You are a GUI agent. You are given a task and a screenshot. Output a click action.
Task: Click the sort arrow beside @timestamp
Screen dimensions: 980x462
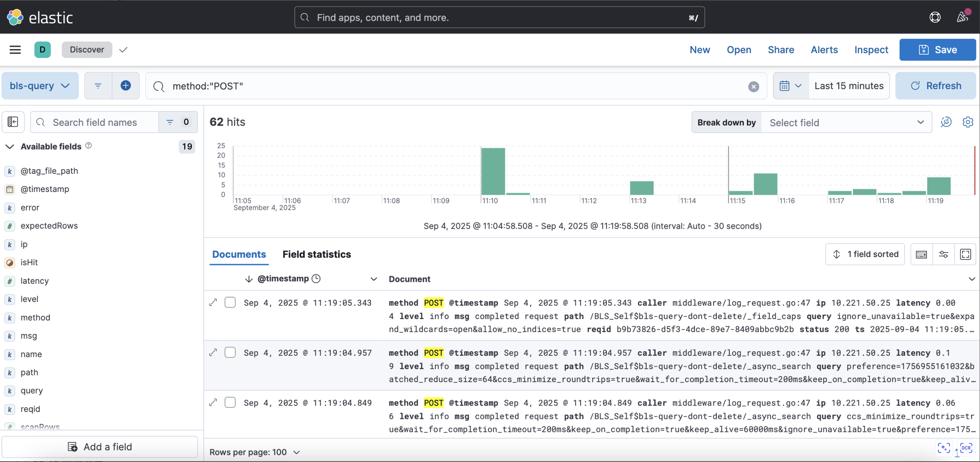point(248,279)
